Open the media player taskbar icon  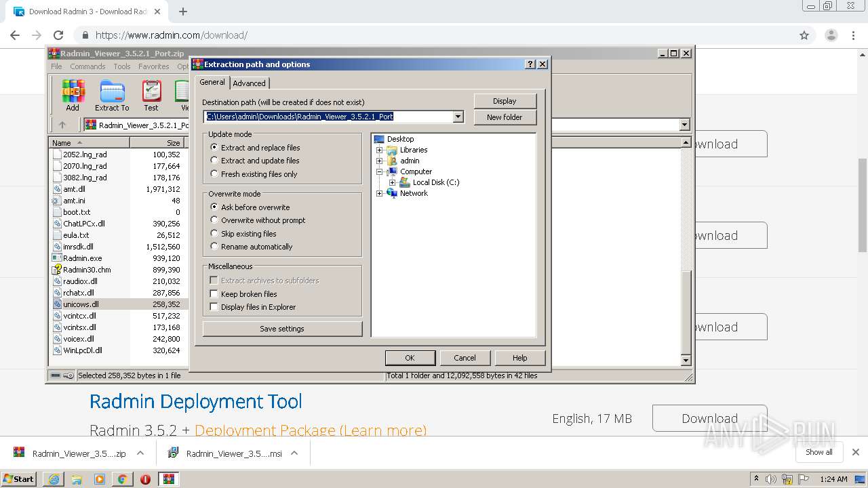pos(100,479)
